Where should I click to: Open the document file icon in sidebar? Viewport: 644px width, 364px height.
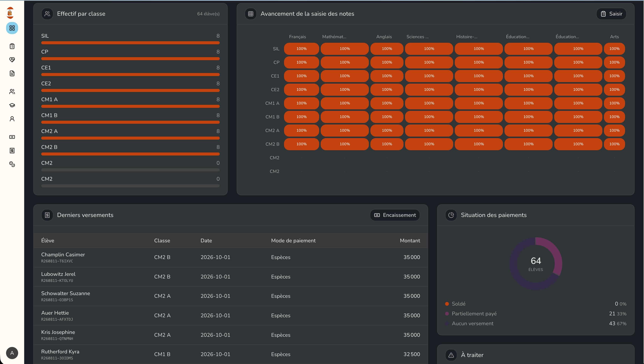[x=12, y=73]
